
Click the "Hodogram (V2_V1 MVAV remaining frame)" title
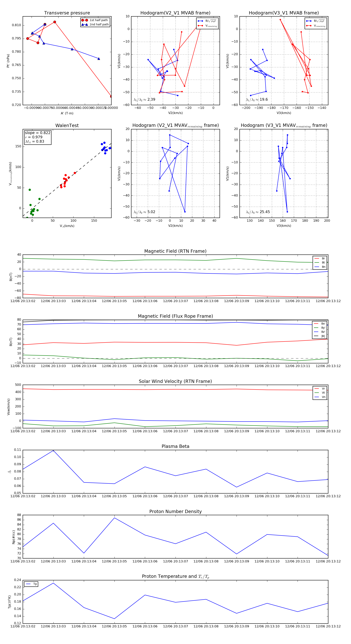point(175,125)
